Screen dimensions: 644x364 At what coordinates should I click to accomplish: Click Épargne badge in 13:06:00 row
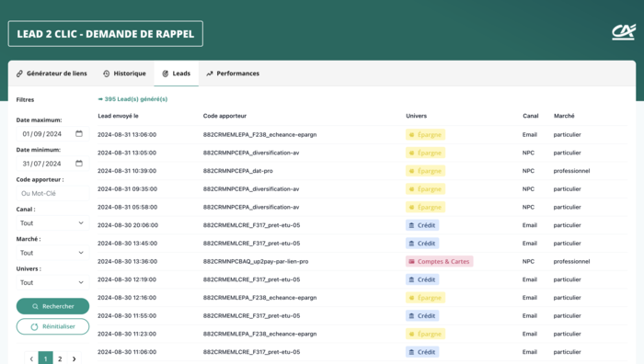point(425,134)
